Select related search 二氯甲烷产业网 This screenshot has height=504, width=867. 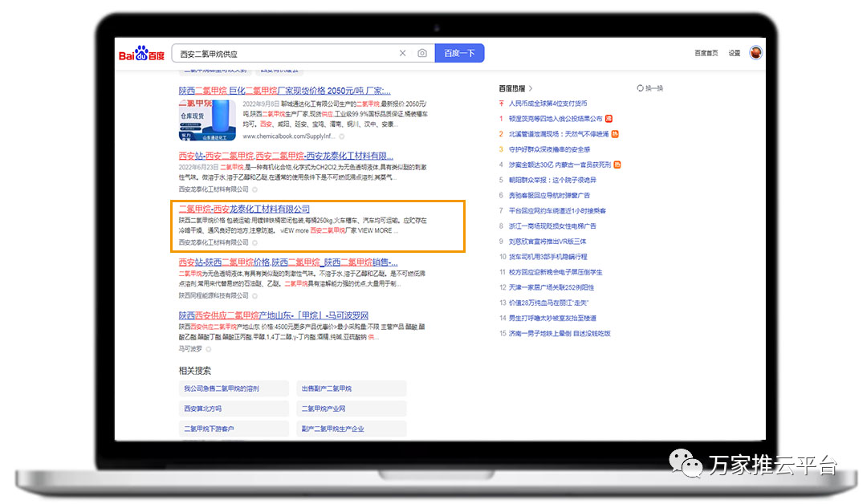pos(324,408)
